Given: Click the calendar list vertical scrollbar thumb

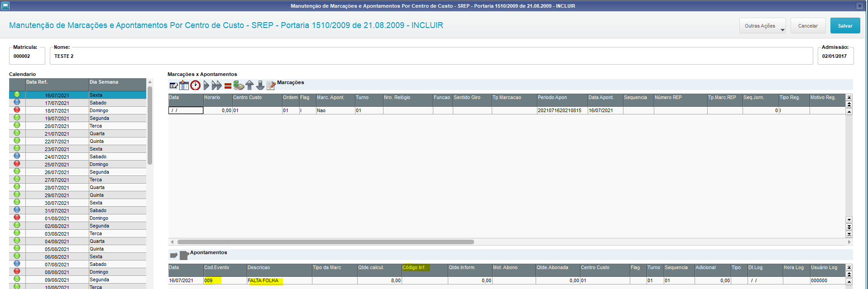Looking at the screenshot, I should [x=150, y=125].
